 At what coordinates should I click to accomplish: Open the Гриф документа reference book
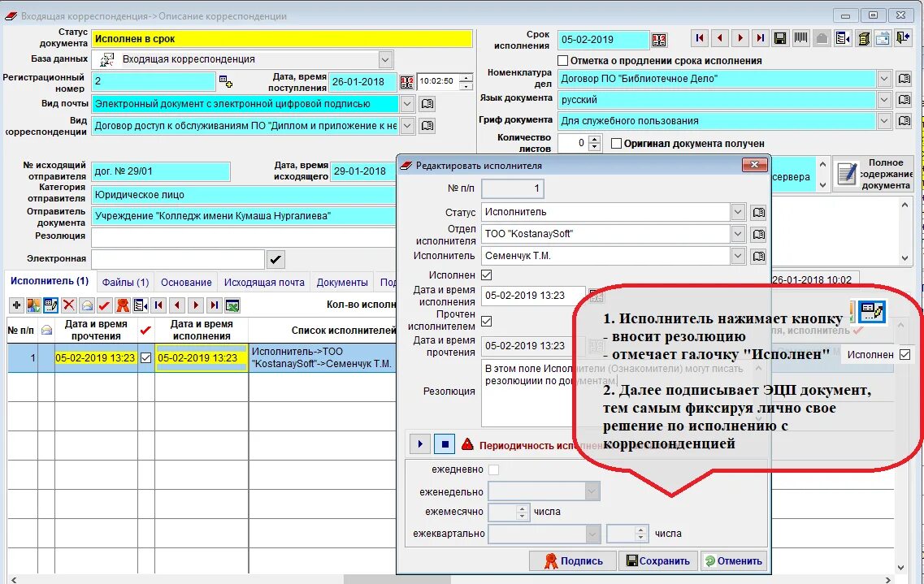904,121
